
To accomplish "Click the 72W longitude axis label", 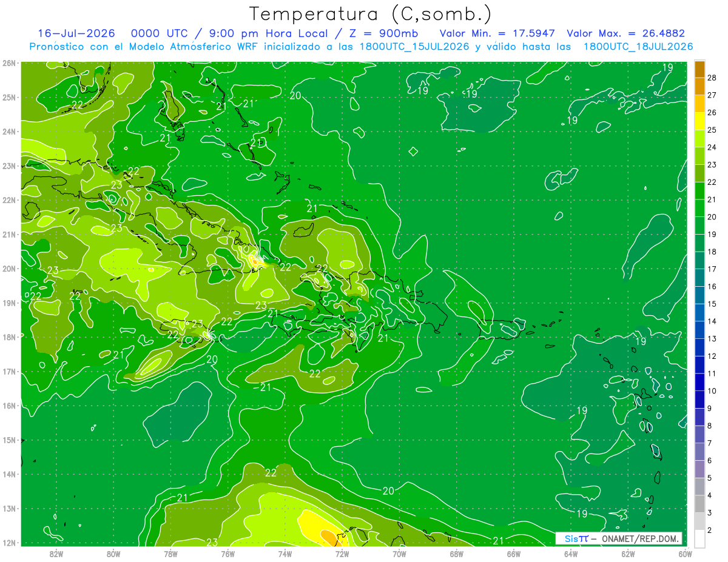I will tap(342, 553).
